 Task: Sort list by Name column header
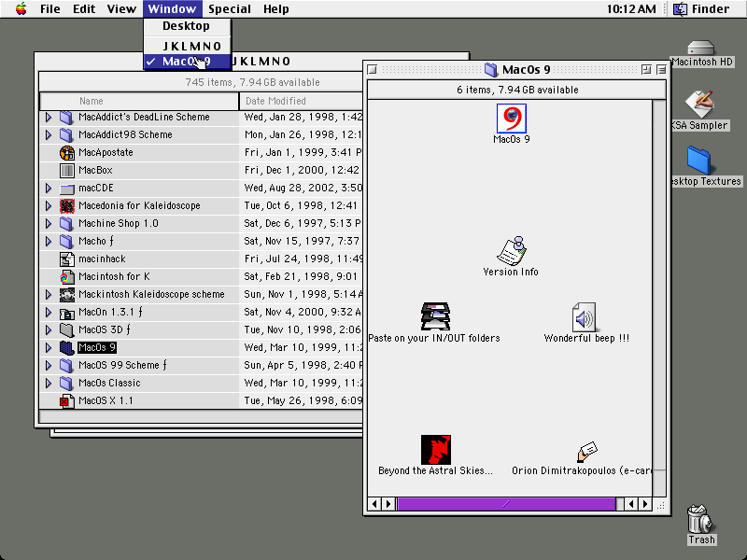tap(139, 101)
